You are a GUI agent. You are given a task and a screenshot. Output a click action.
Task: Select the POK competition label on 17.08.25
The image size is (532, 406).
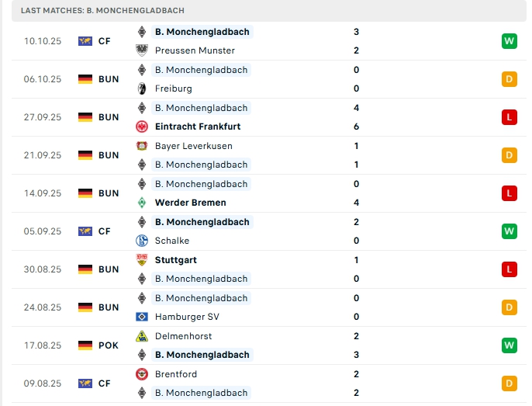pos(109,345)
